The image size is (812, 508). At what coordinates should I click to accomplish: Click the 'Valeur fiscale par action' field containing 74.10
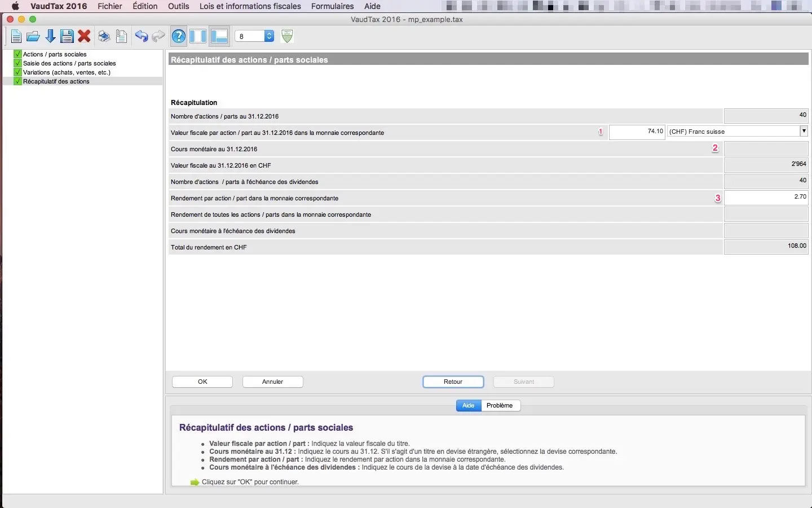tap(637, 132)
